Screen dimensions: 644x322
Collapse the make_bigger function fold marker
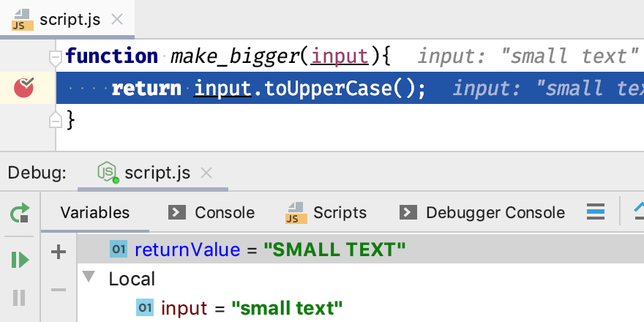56,58
